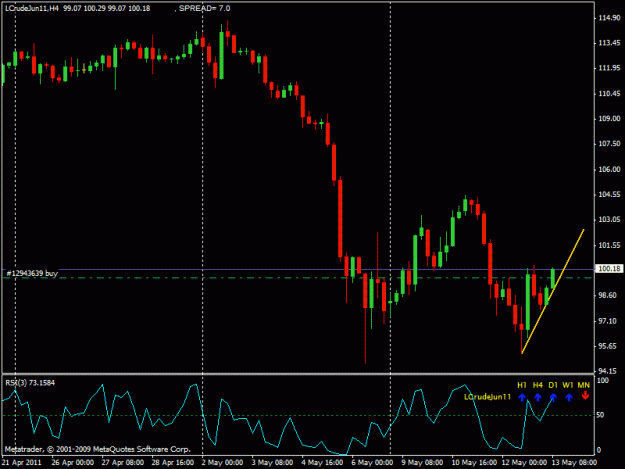Click the 98.60 price scale value
Image resolution: width=625 pixels, height=469 pixels.
(607, 295)
